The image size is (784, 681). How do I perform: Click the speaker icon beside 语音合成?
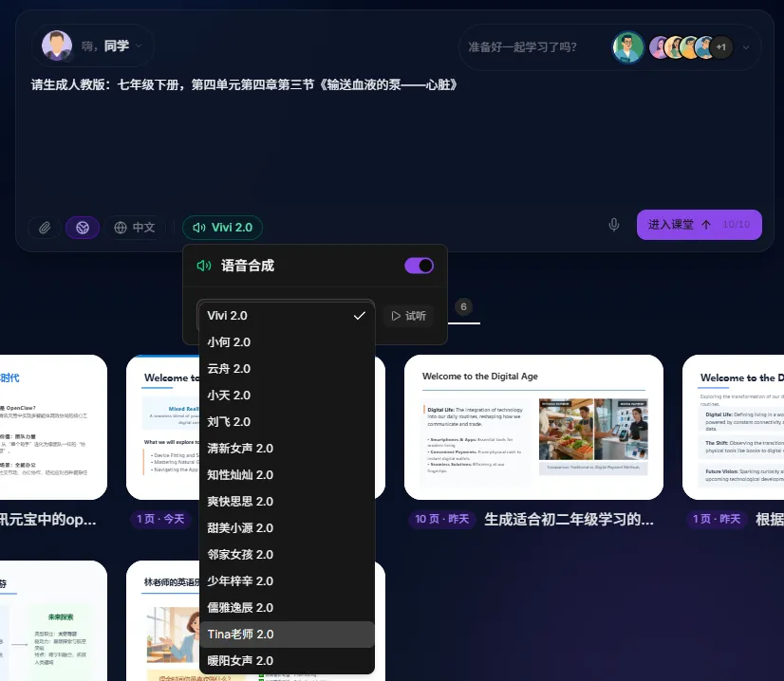click(204, 266)
